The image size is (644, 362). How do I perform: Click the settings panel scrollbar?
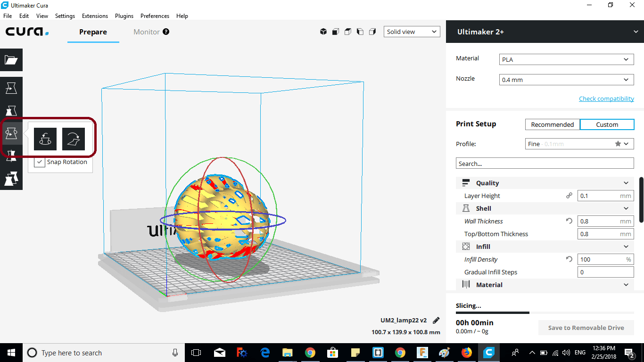[641, 200]
